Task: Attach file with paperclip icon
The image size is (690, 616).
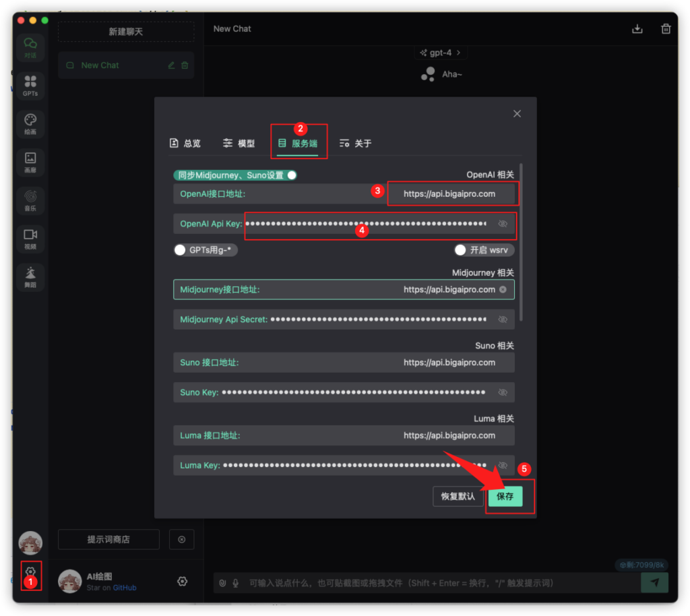Action: coord(222,584)
